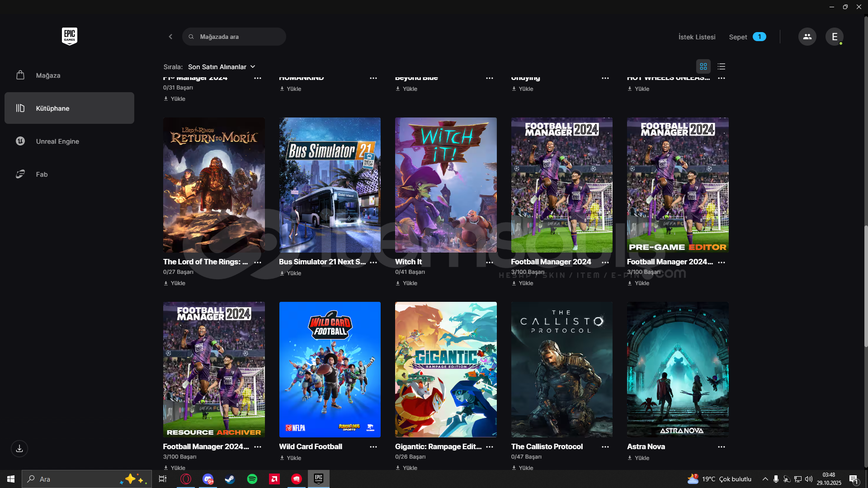Go to Mağaza in the sidebar

click(48, 75)
